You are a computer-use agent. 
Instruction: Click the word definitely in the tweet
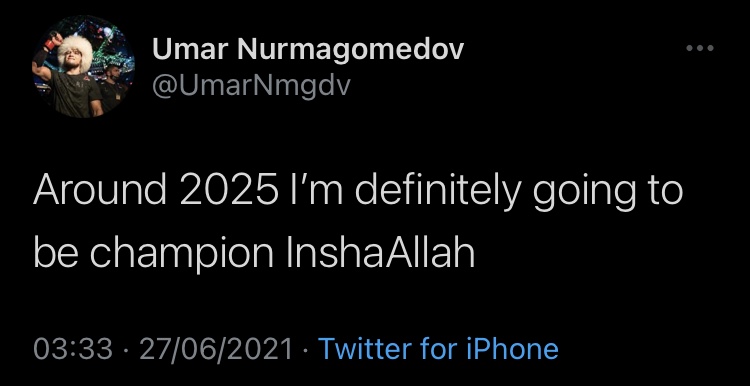click(437, 192)
